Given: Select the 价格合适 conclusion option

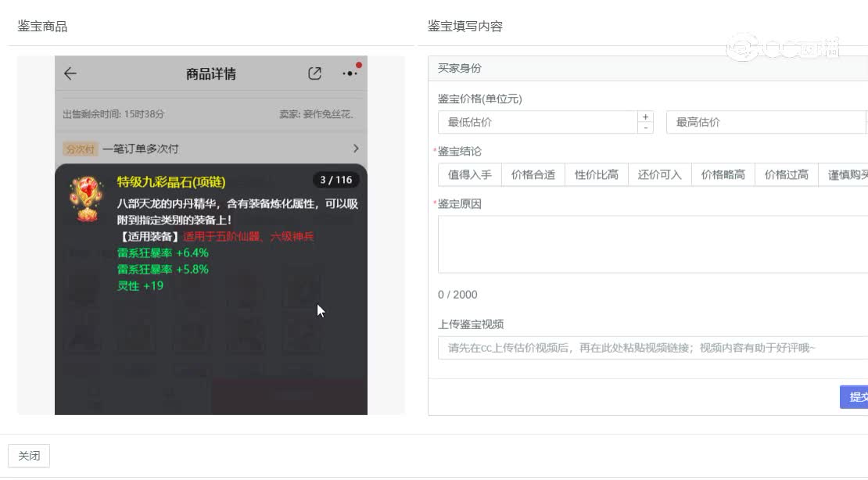Looking at the screenshot, I should click(533, 175).
